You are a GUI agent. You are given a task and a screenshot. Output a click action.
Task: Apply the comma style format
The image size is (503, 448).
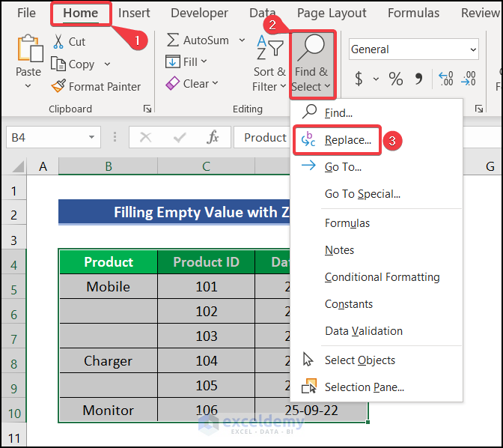pyautogui.click(x=418, y=79)
